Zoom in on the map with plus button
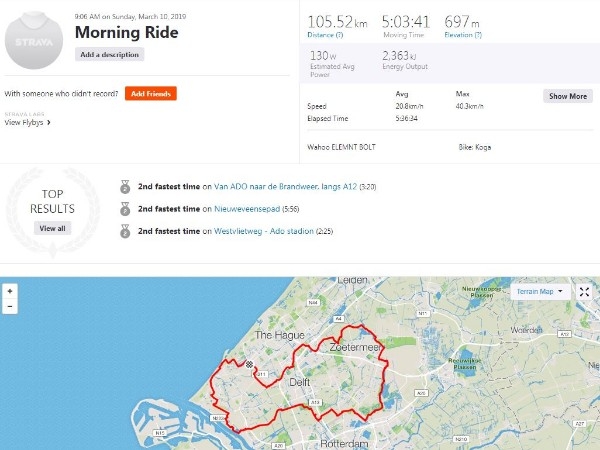The image size is (600, 450). (10, 291)
